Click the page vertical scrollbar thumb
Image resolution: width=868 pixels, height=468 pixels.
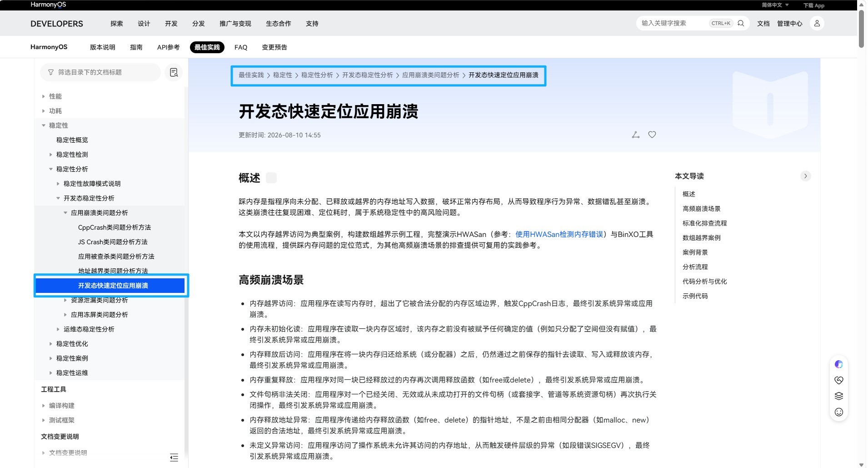(862, 28)
